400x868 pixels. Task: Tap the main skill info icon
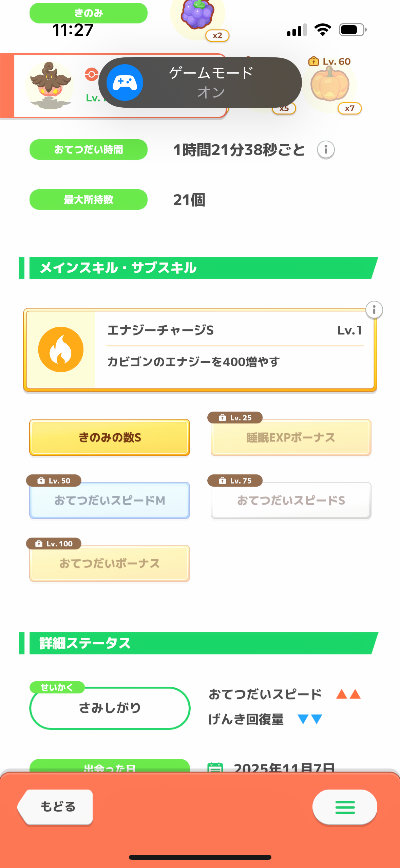click(x=374, y=310)
